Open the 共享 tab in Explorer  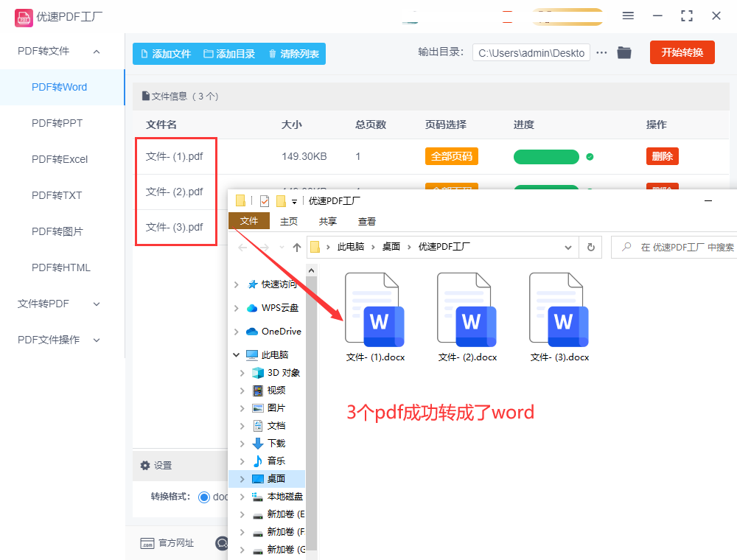point(328,221)
